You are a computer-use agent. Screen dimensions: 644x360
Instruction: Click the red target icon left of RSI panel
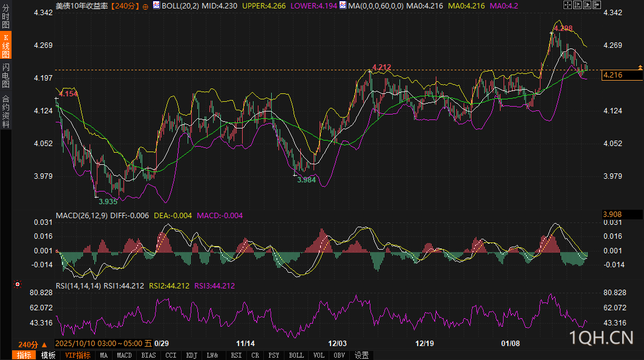pos(18,284)
